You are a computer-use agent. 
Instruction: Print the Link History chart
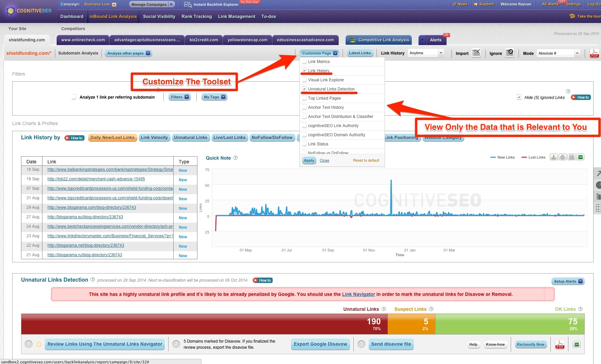point(562,157)
